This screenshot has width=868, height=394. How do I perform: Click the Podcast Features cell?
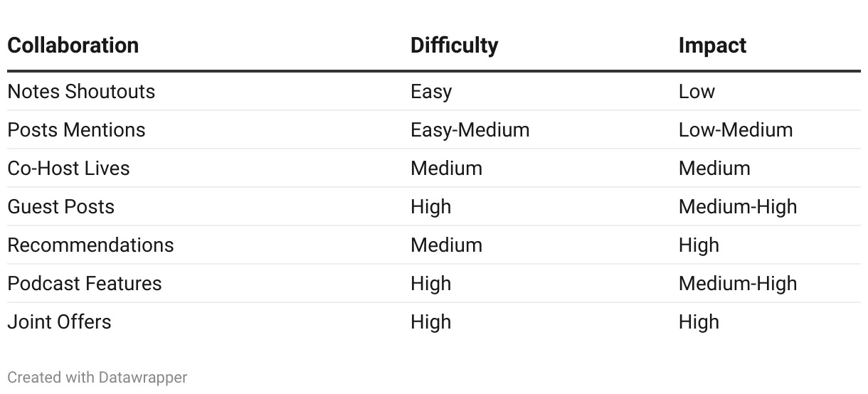85,284
